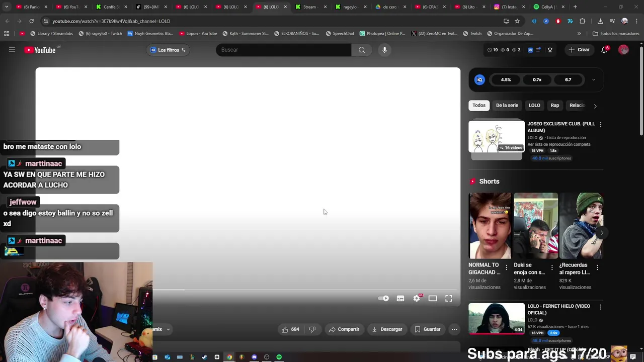Open the trophy icon in the vidIQ toolbar
The height and width of the screenshot is (362, 644).
point(550,50)
